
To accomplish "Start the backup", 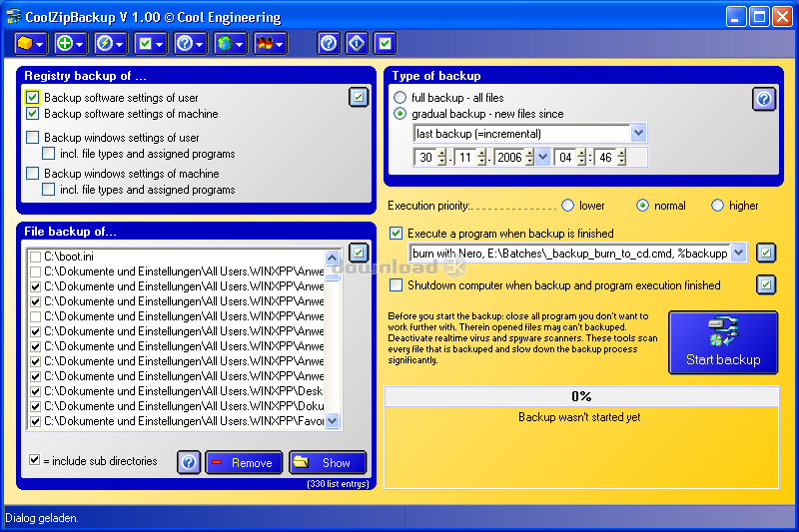I will pyautogui.click(x=723, y=342).
